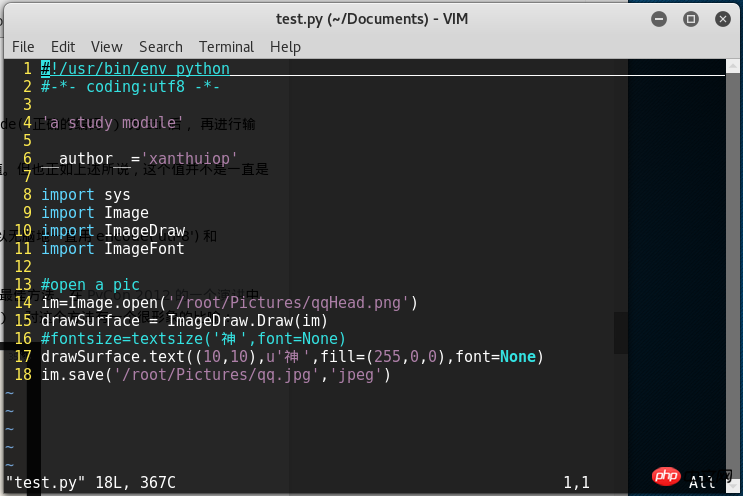Click the '/root/Pictures/qqHead.png' path string

[x=291, y=303]
